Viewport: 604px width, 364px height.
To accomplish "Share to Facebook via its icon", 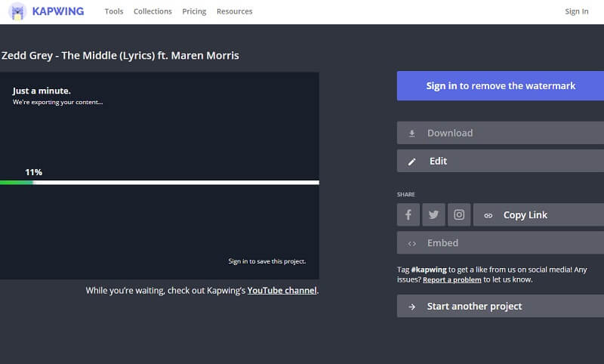I will point(408,214).
